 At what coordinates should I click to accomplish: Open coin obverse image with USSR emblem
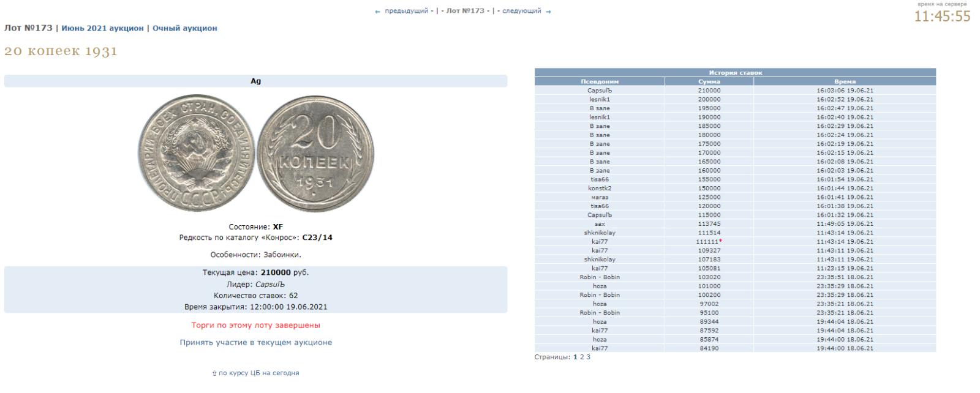[196, 154]
